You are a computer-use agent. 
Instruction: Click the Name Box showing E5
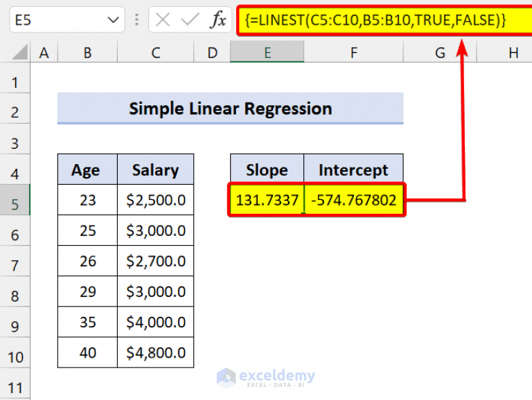click(x=67, y=20)
